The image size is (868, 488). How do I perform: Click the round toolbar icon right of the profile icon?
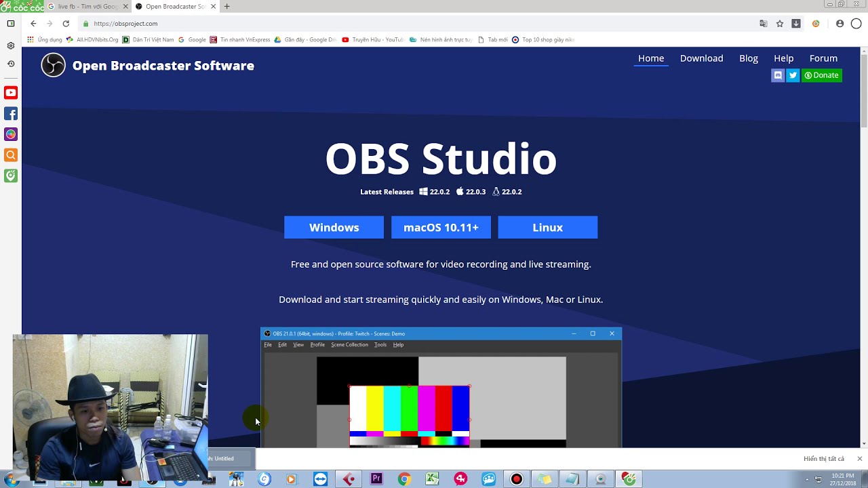click(x=856, y=23)
